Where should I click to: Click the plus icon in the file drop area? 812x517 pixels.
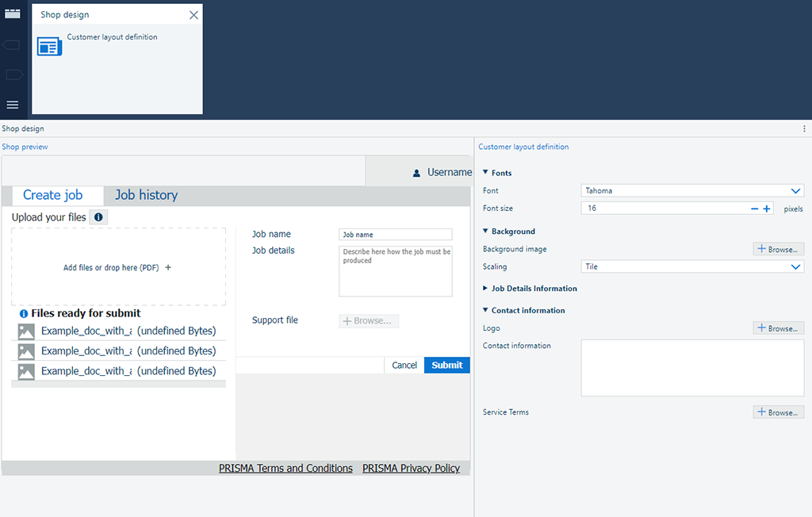click(168, 268)
